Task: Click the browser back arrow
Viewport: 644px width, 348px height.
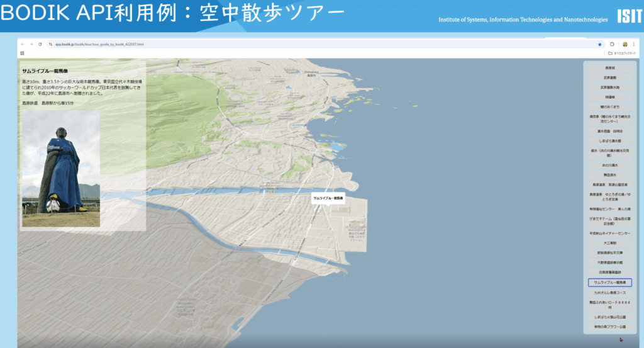Action: point(23,45)
